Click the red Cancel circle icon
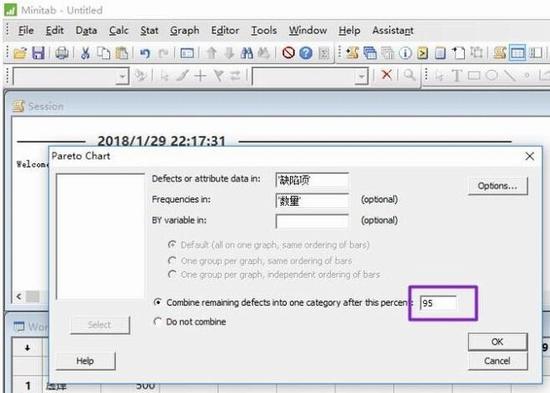The image size is (550, 393). (x=288, y=53)
